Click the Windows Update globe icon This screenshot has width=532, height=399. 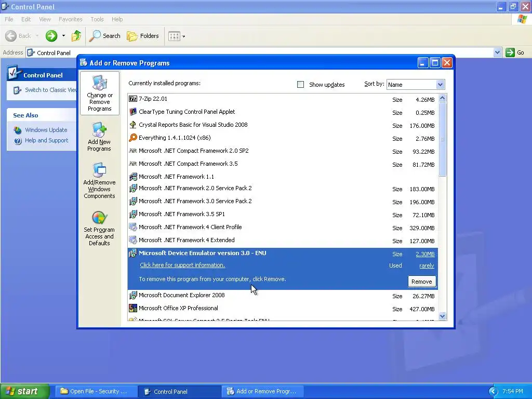18,130
